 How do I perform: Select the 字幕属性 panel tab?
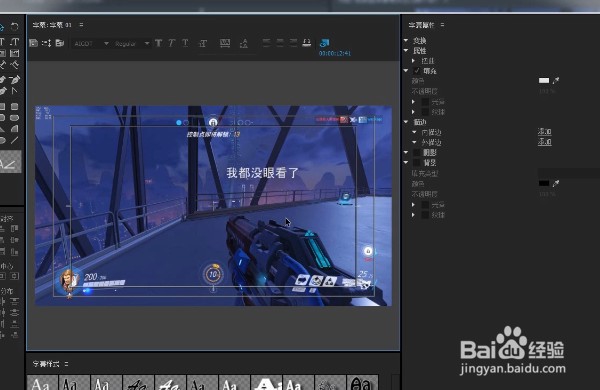(421, 25)
